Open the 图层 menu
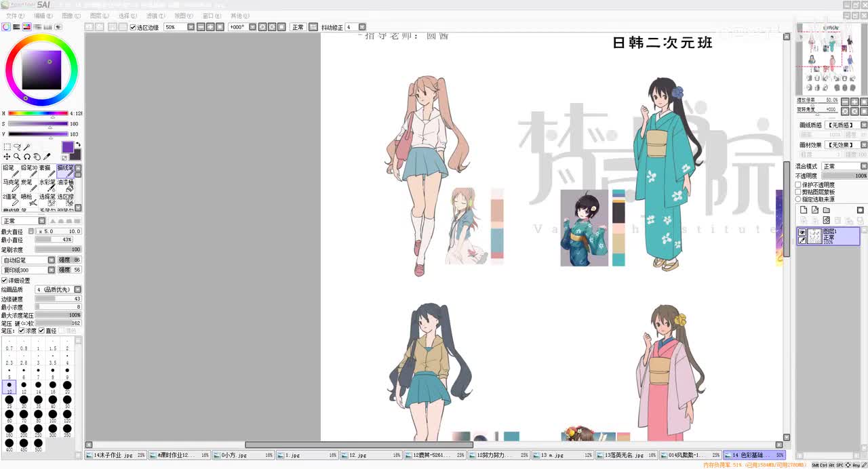The width and height of the screenshot is (868, 469). point(100,16)
